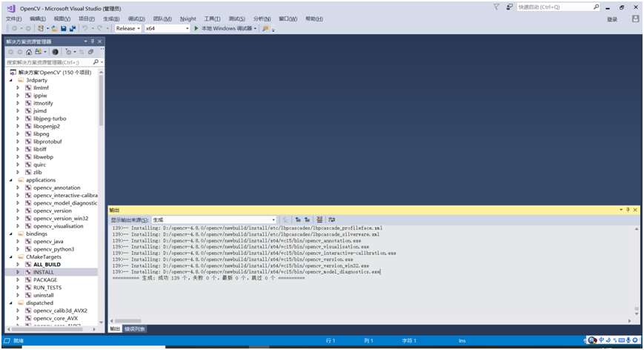Click the Quick Launch search magnifier icon
The image size is (644, 350).
tap(596, 7)
